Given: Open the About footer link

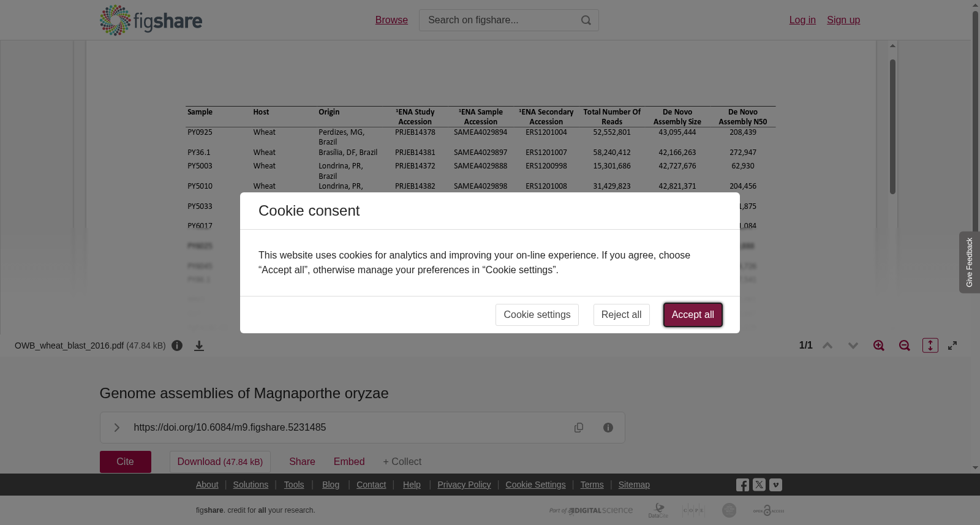Looking at the screenshot, I should coord(207,485).
